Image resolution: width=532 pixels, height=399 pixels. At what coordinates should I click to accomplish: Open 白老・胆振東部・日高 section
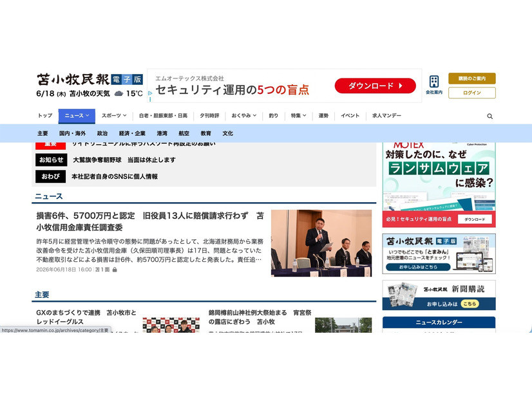(163, 116)
